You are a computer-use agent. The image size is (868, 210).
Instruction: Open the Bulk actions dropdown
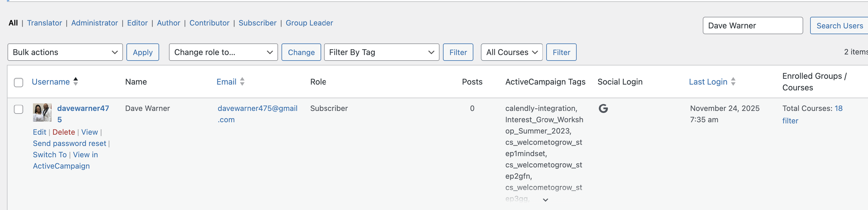tap(65, 52)
